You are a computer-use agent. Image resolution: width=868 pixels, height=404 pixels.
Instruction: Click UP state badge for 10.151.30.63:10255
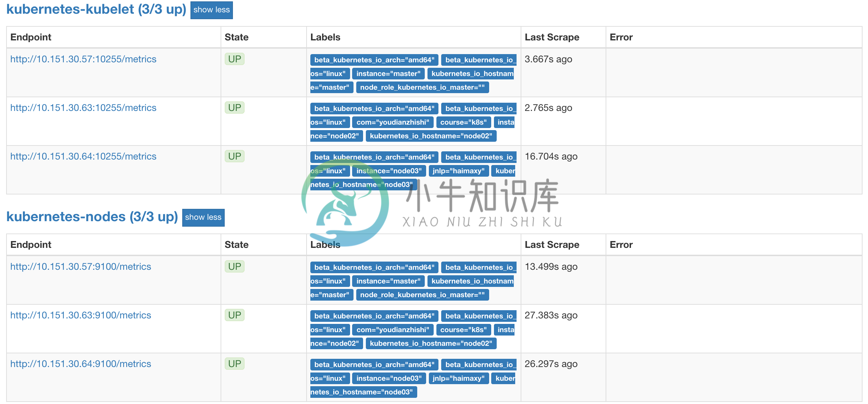[x=235, y=108]
